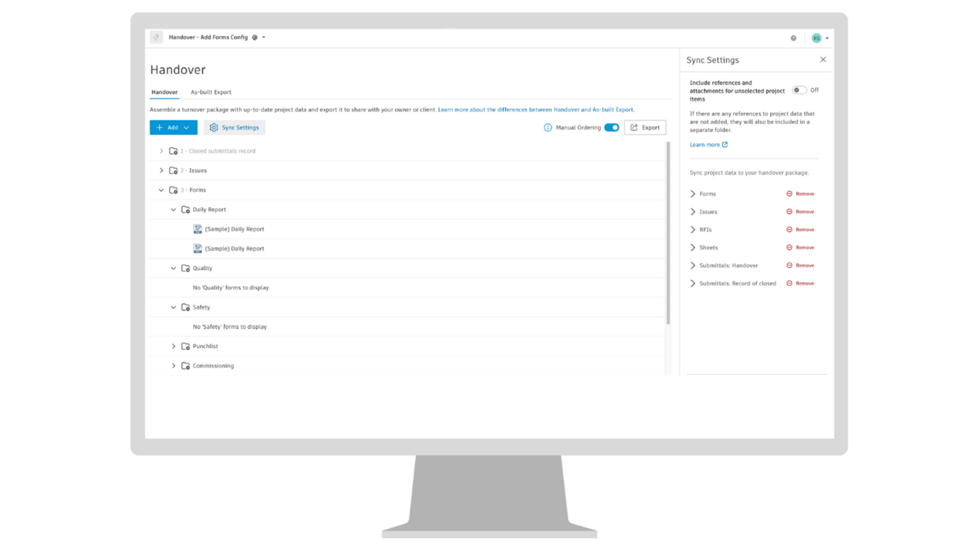This screenshot has height=551, width=980.
Task: Expand Sheets in Sync Settings
Action: 693,248
